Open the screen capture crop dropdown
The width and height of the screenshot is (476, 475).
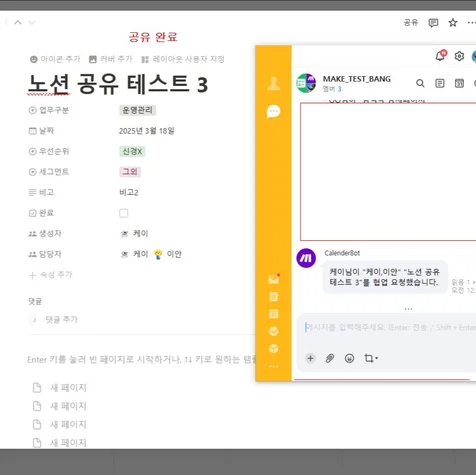(x=371, y=358)
